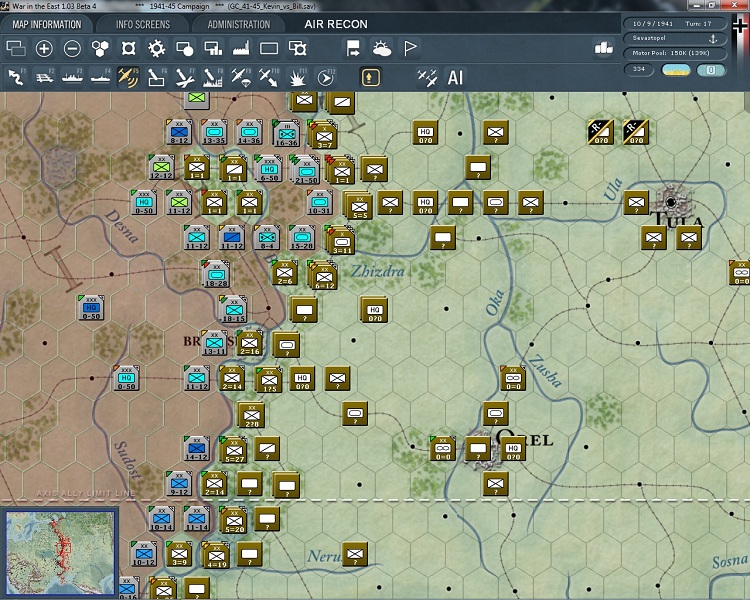Open the weather sun-and-cloud icon
This screenshot has width=750, height=600.
click(382, 48)
